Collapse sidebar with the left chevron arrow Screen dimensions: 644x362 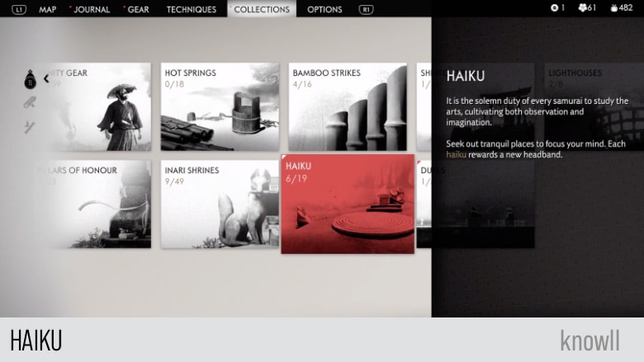point(46,78)
